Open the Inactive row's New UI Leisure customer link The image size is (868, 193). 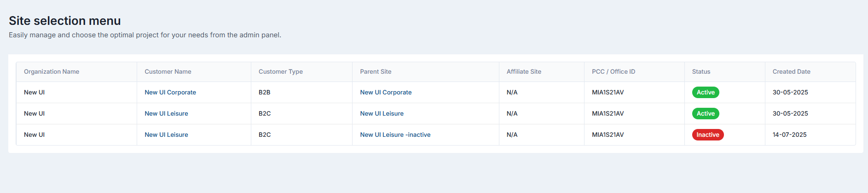click(166, 135)
